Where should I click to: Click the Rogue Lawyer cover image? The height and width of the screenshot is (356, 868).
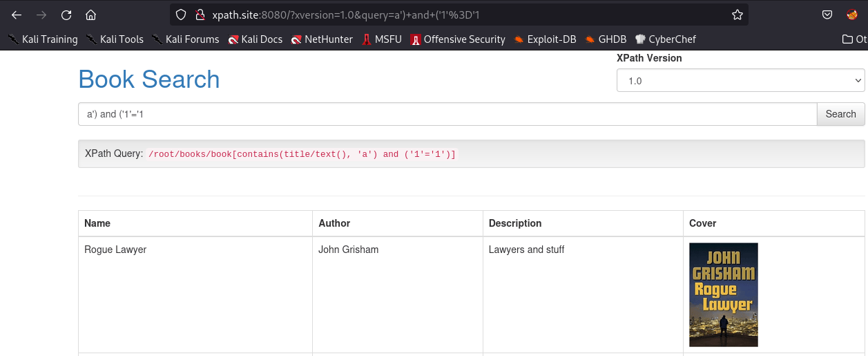click(x=724, y=294)
